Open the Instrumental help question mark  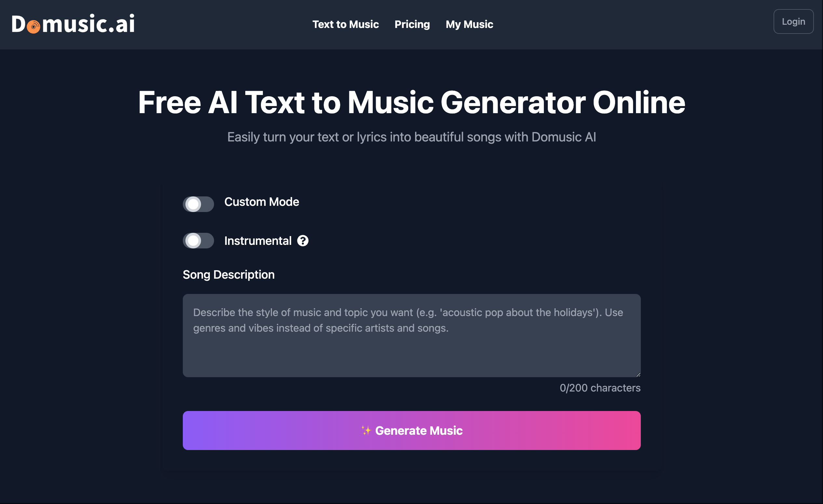pyautogui.click(x=303, y=241)
